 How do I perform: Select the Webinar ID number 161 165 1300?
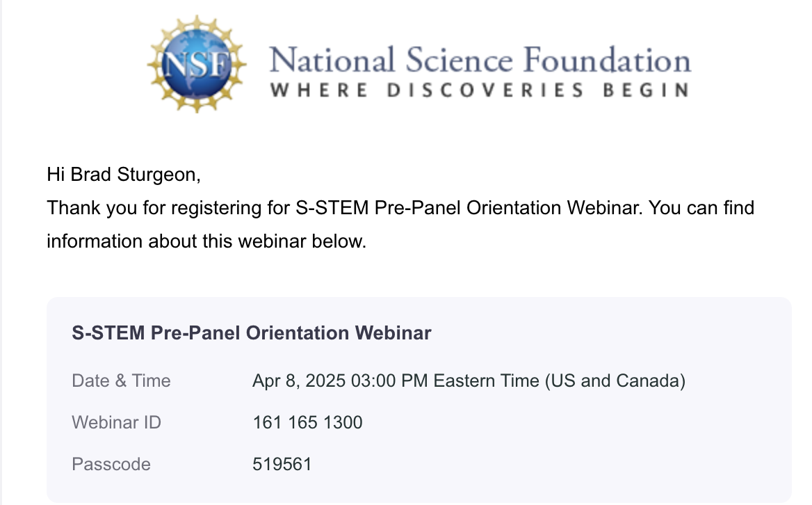307,422
